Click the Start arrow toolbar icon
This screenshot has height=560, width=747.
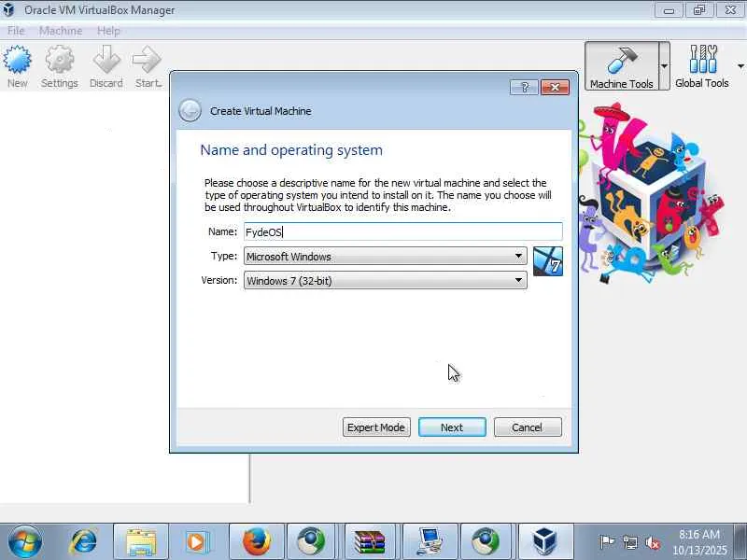pyautogui.click(x=147, y=66)
